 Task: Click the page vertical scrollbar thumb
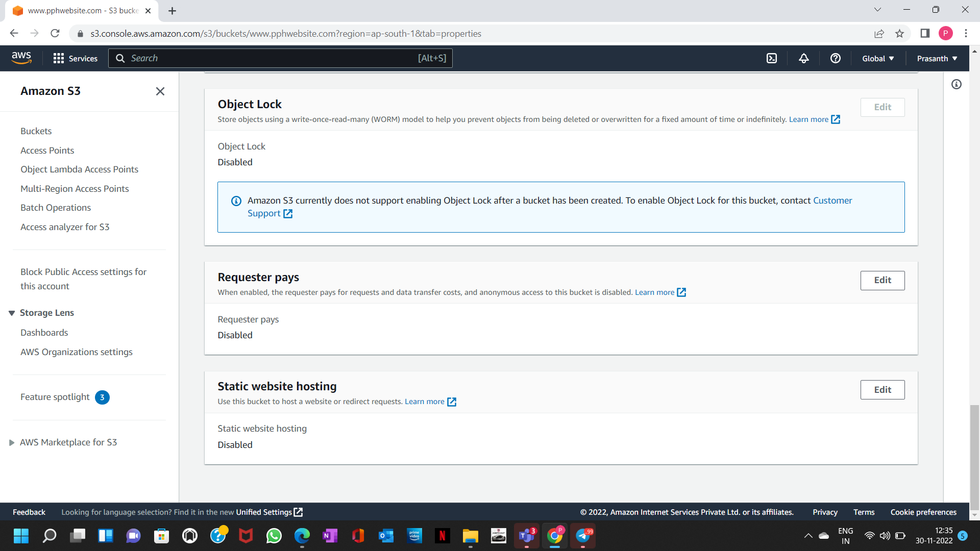tap(974, 457)
